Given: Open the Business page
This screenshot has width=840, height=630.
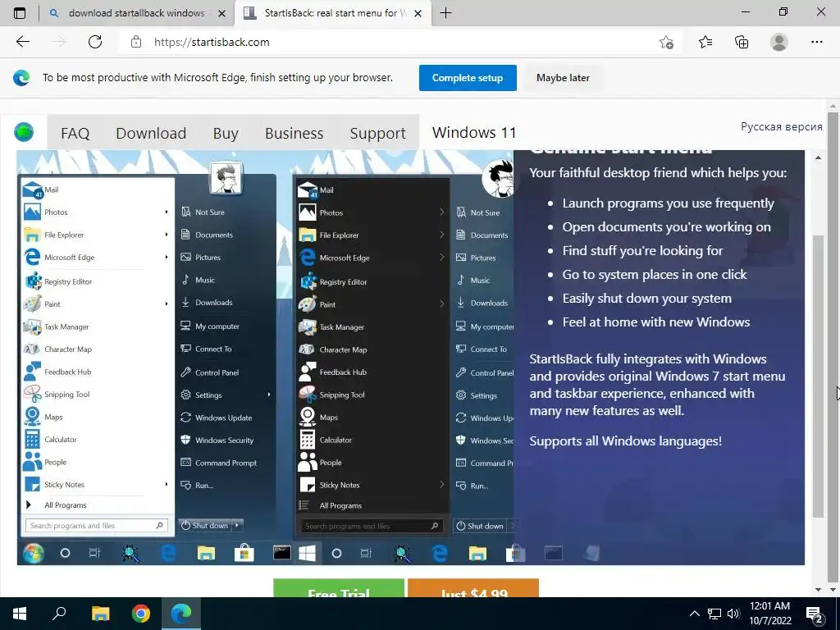Looking at the screenshot, I should pyautogui.click(x=294, y=133).
